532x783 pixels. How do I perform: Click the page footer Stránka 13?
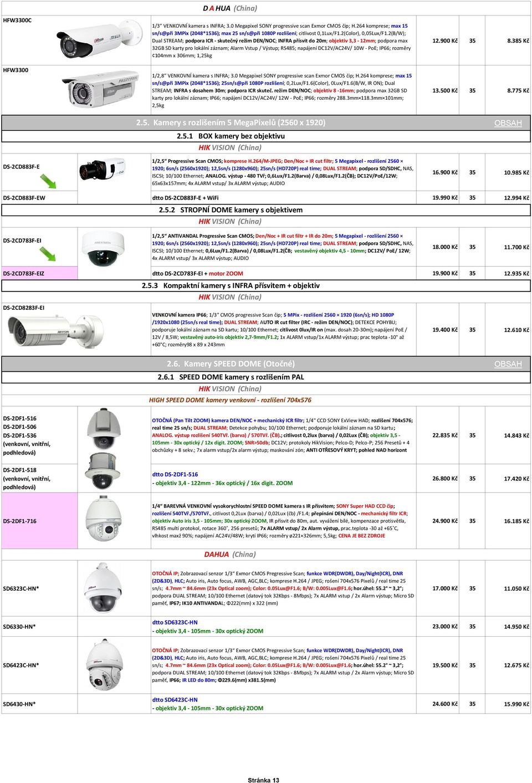pos(263,780)
